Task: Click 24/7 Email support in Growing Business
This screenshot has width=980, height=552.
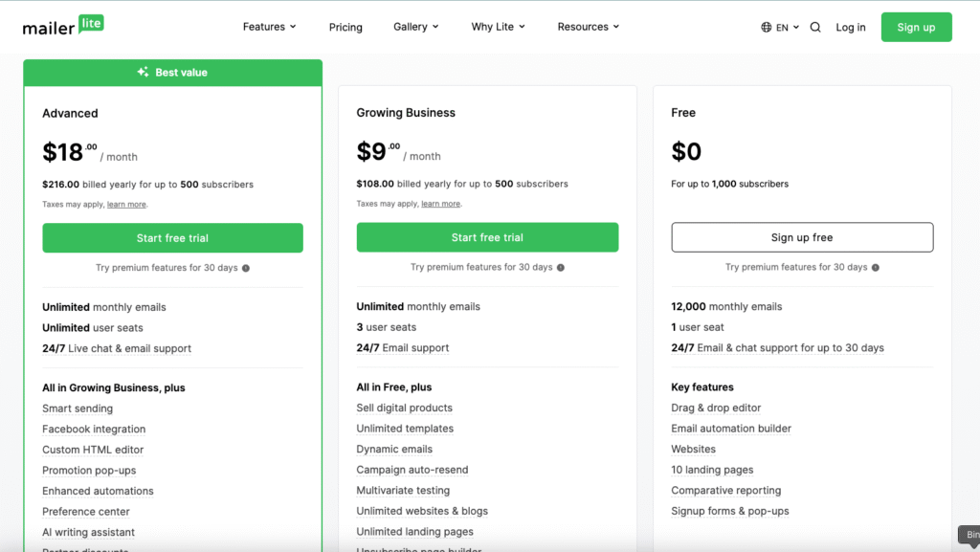Action: [403, 348]
